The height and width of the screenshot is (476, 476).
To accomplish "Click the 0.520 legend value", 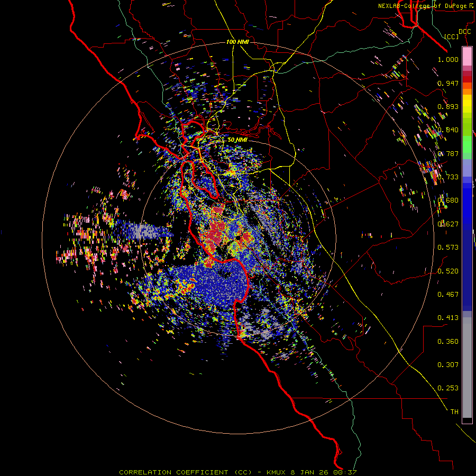I will pos(448,271).
